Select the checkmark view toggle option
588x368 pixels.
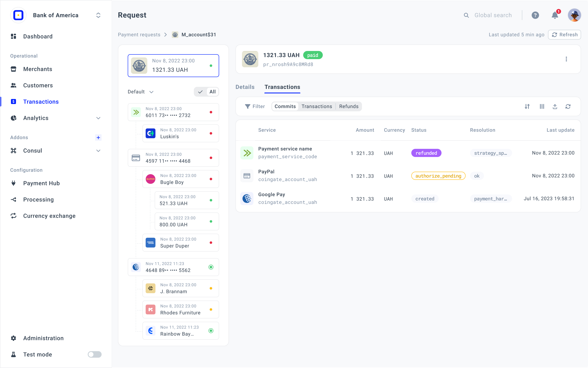[200, 92]
